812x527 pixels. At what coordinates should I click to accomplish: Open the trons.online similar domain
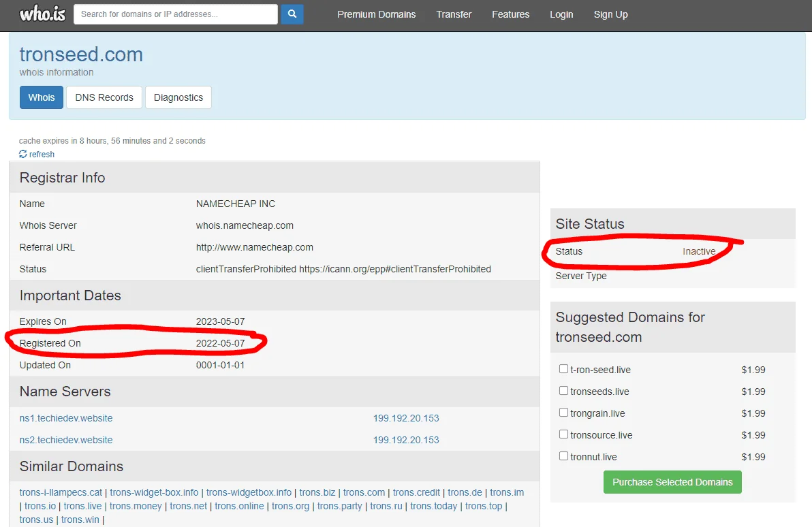238,506
